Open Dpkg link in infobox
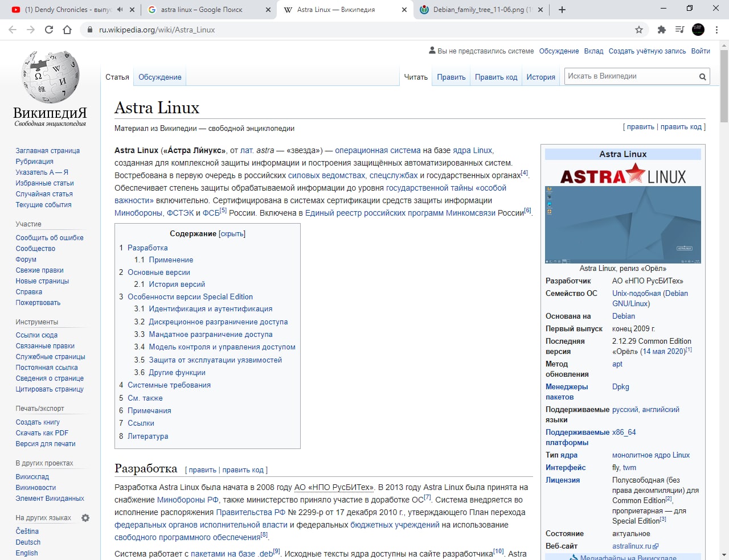The height and width of the screenshot is (560, 729). point(621,386)
